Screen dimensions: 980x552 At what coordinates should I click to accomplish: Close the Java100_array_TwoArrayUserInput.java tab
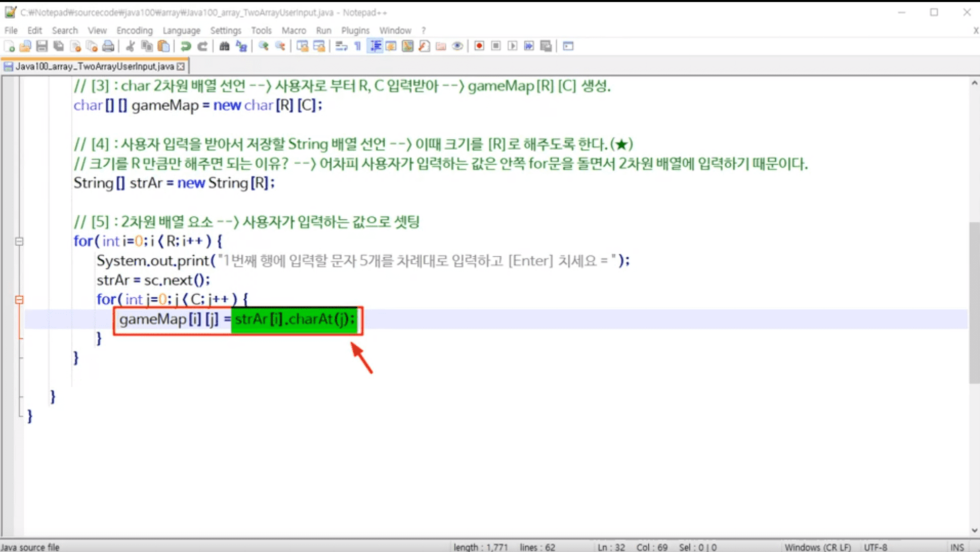[181, 66]
